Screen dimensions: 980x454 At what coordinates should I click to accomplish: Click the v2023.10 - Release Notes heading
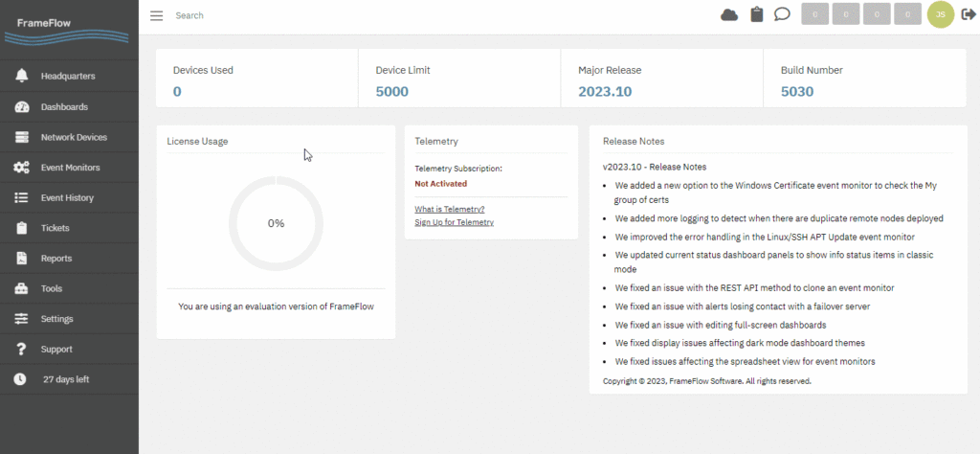(655, 167)
